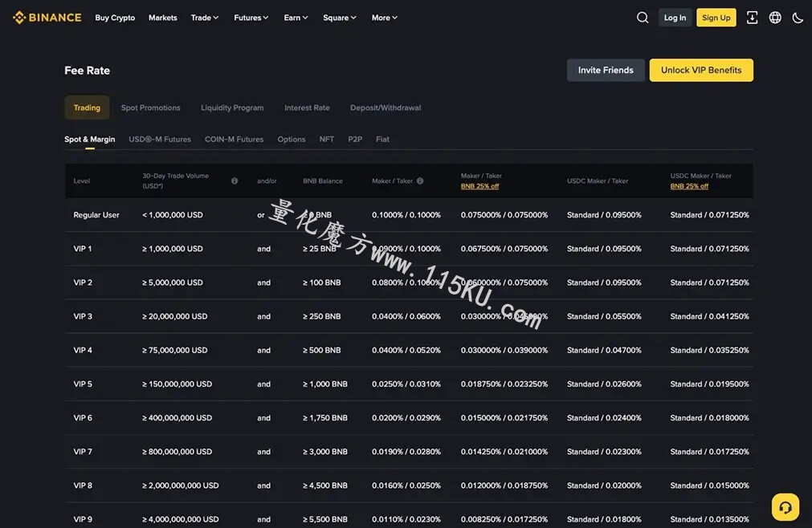The height and width of the screenshot is (528, 812).
Task: Click BNB Balance column header
Action: tap(323, 181)
